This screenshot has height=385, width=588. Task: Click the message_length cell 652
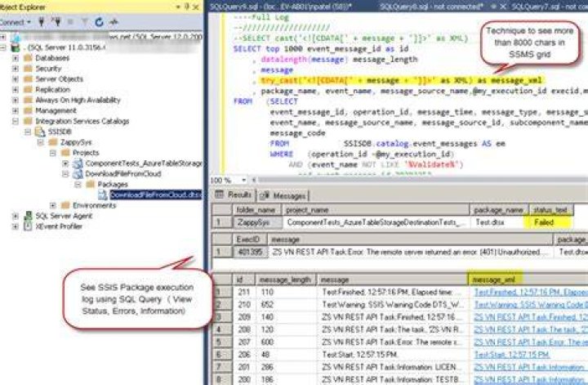point(285,304)
